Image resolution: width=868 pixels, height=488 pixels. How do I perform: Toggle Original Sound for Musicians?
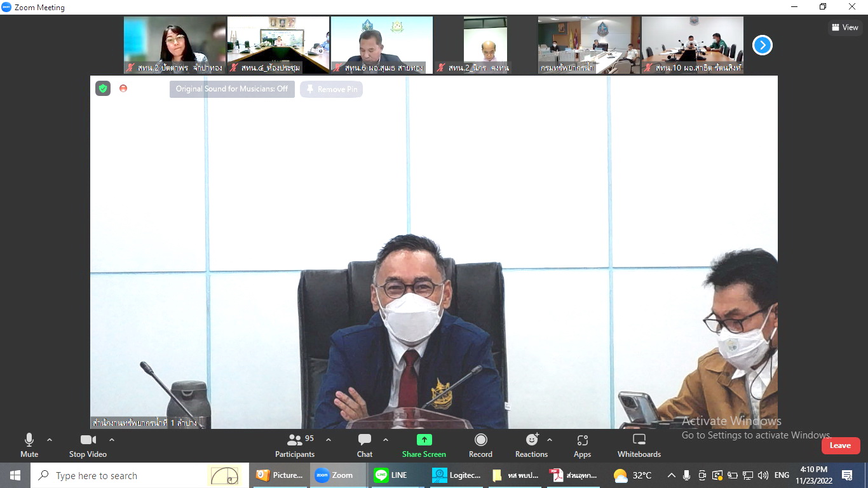[232, 89]
